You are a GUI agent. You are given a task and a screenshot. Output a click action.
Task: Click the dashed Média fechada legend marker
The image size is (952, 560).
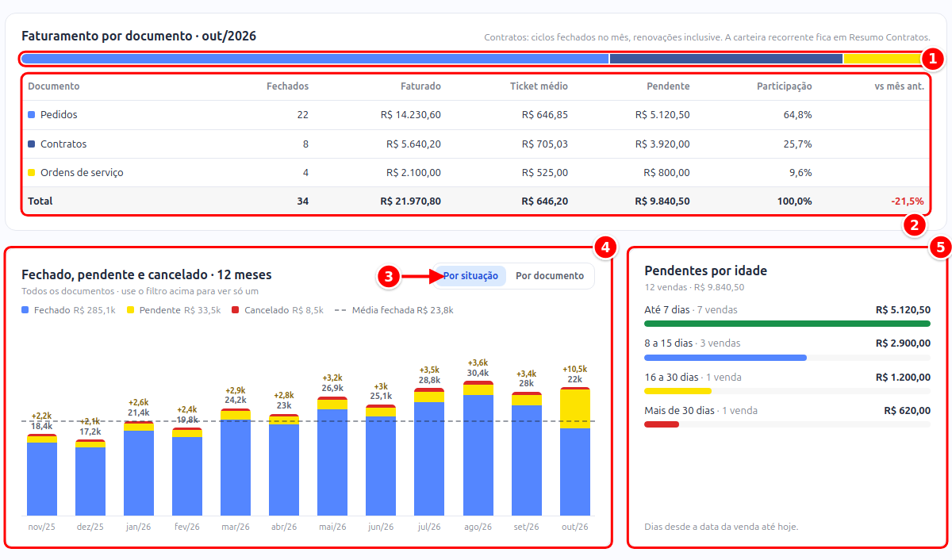click(340, 310)
